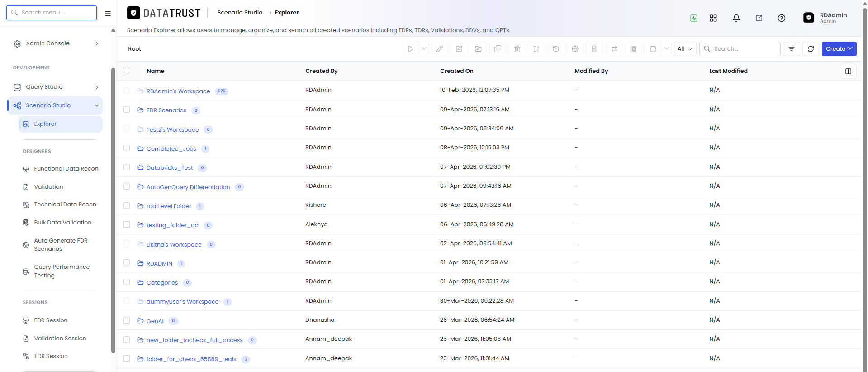Open the RDAdmin's Workspace folder

(x=178, y=91)
